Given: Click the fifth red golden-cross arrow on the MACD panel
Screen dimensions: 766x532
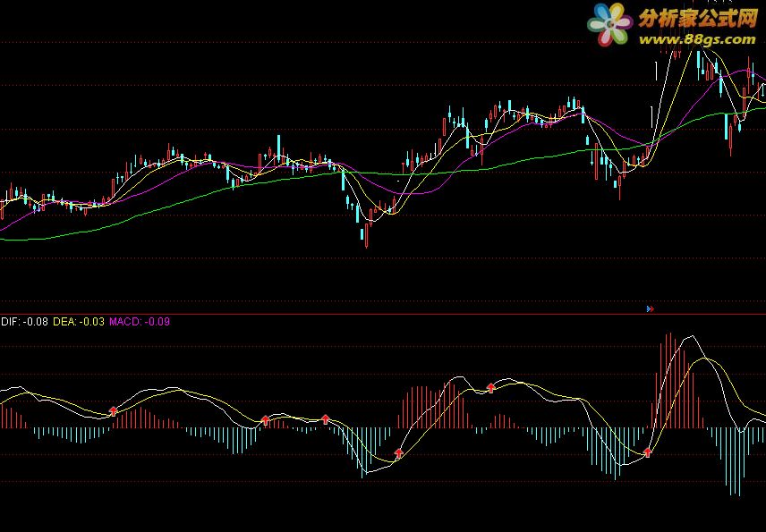Looking at the screenshot, I should pyautogui.click(x=491, y=388).
